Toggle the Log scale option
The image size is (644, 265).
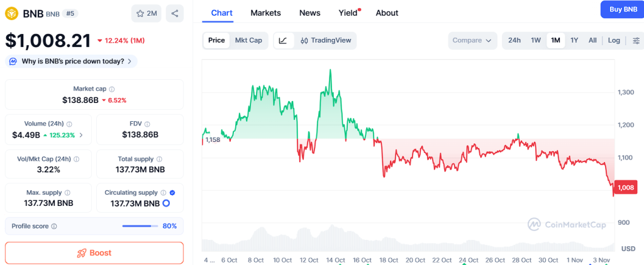(614, 40)
